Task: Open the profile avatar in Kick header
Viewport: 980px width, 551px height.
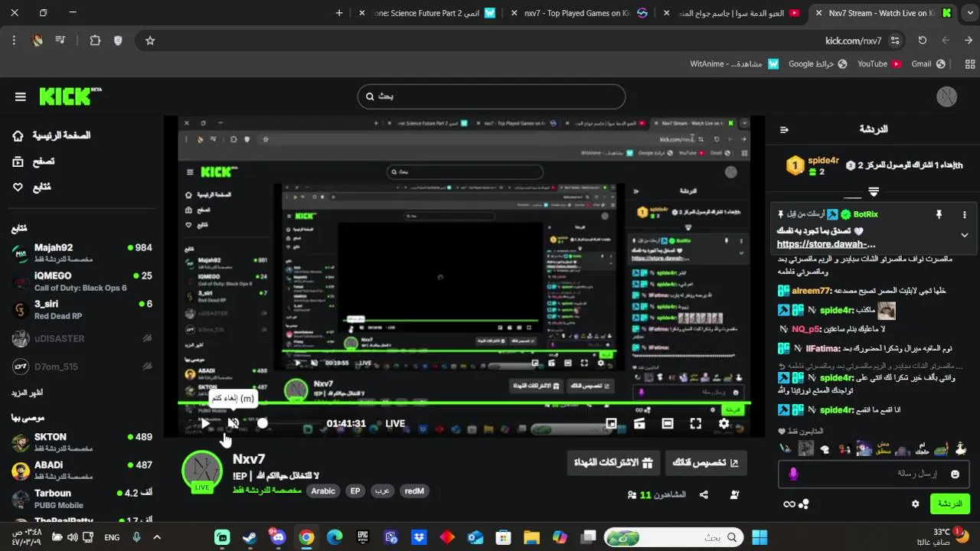Action: [x=947, y=96]
